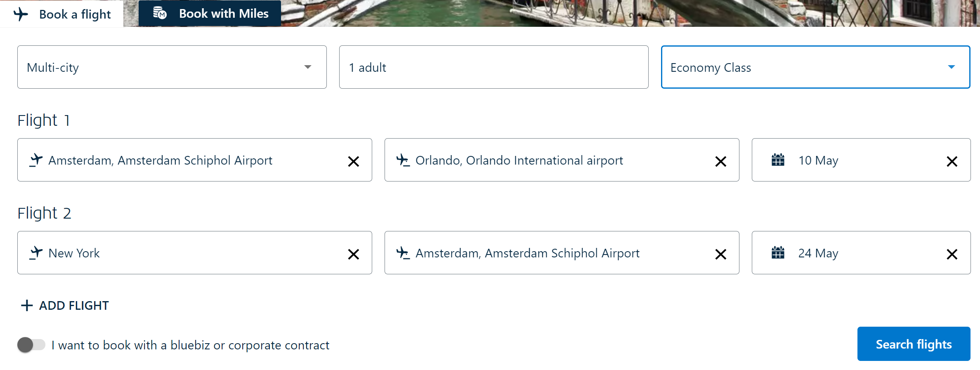Open calendar icon for 10 May

click(x=778, y=160)
